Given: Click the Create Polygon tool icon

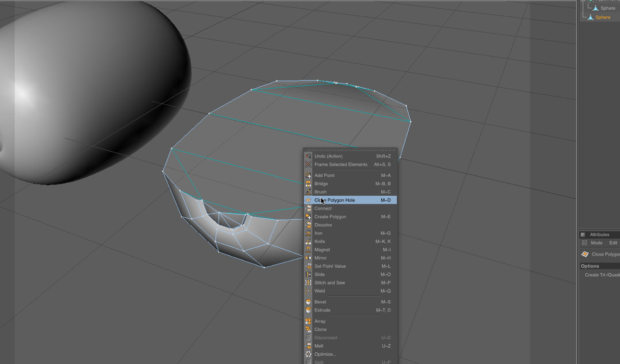Looking at the screenshot, I should pyautogui.click(x=308, y=217).
